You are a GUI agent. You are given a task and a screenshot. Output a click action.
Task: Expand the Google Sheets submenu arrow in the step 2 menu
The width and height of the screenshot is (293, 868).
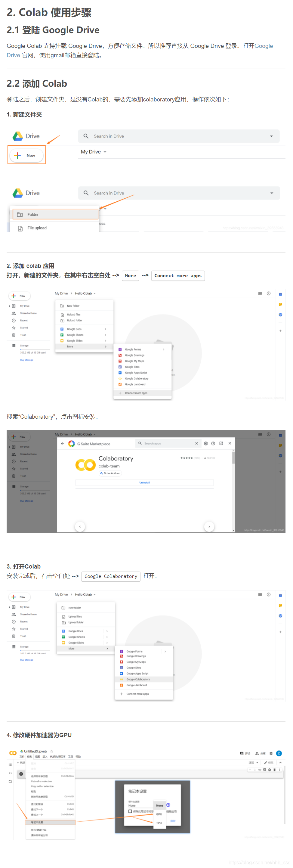105,335
